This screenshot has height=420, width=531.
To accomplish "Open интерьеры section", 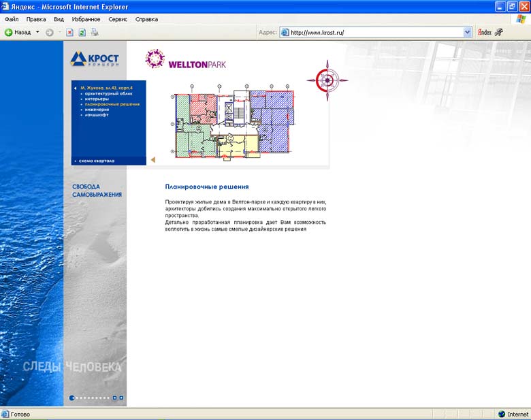I will click(x=97, y=99).
